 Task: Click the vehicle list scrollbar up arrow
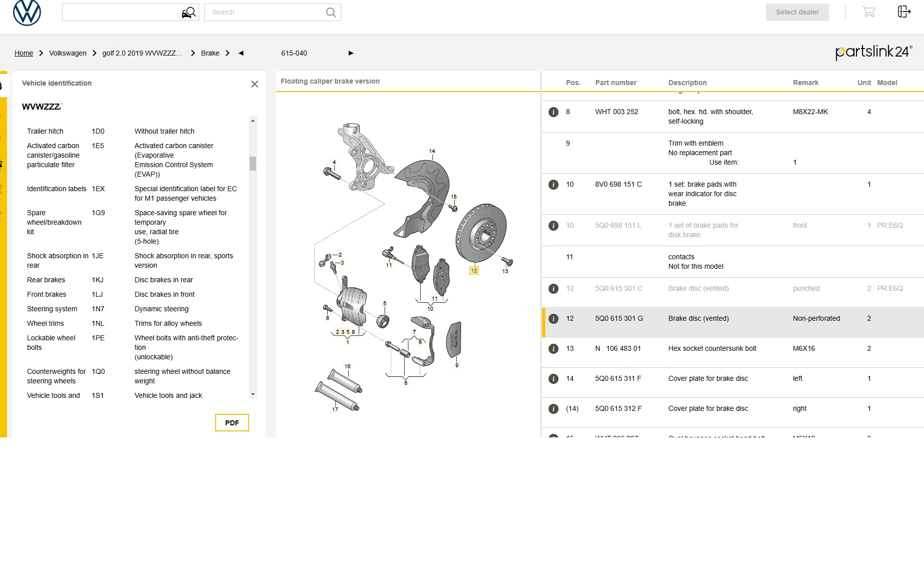point(253,121)
